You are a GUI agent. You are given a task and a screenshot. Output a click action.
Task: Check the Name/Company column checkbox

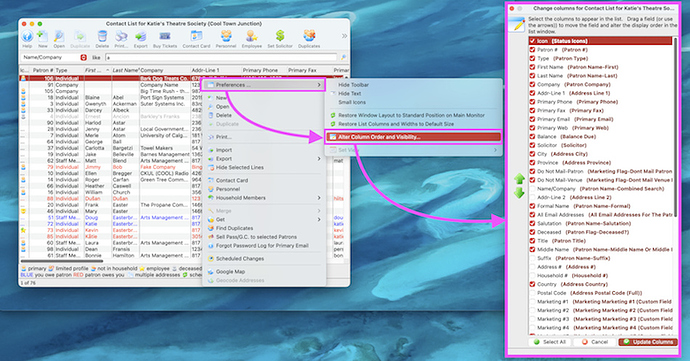point(532,188)
